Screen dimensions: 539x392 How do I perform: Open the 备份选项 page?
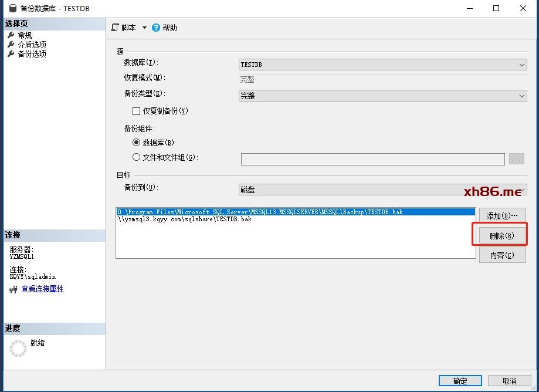[32, 54]
